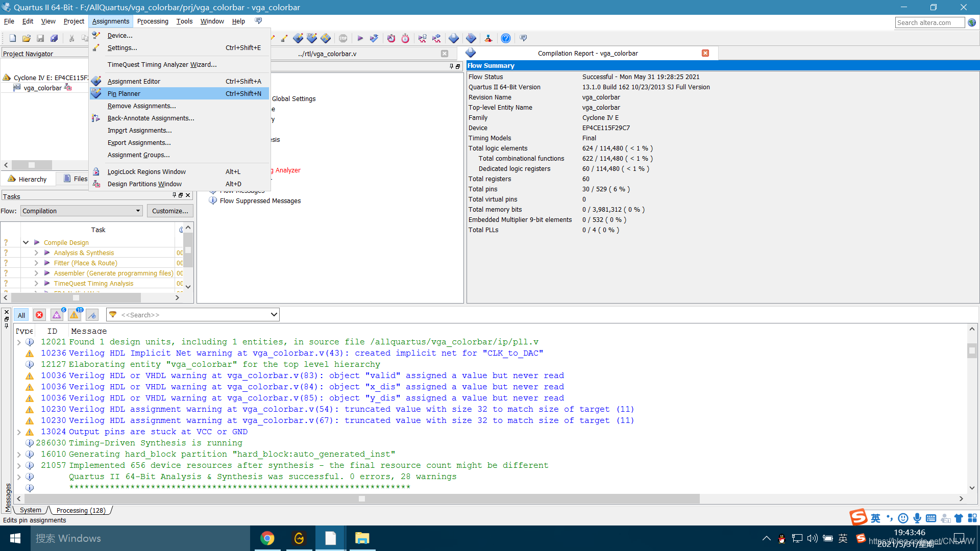Toggle the error messages filter
This screenshot has height=551, width=980.
point(39,315)
